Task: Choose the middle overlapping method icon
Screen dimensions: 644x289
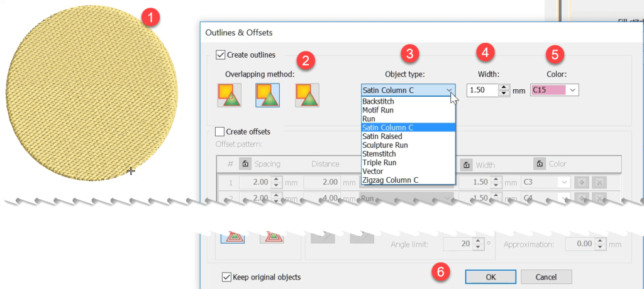Action: pyautogui.click(x=267, y=94)
